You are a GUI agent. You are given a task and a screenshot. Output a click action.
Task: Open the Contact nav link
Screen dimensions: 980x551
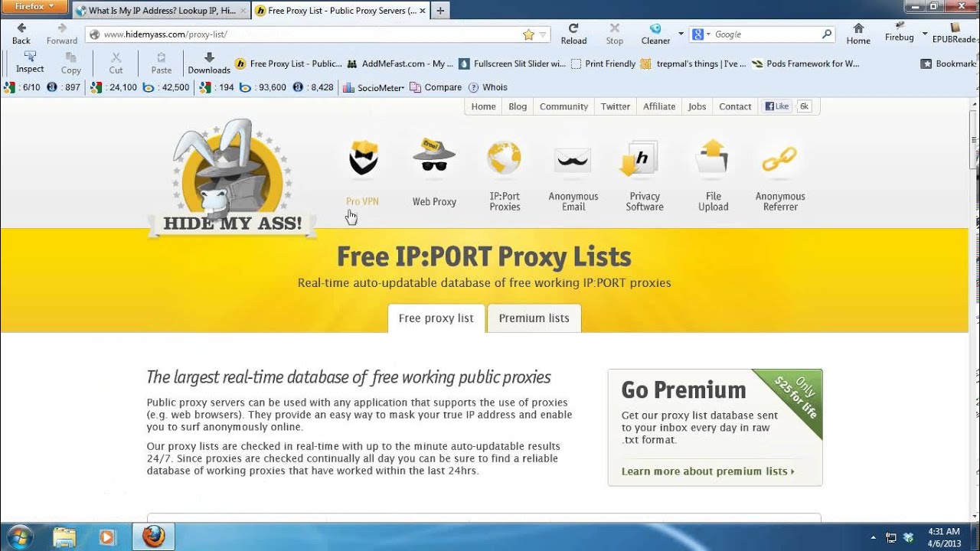click(x=735, y=106)
